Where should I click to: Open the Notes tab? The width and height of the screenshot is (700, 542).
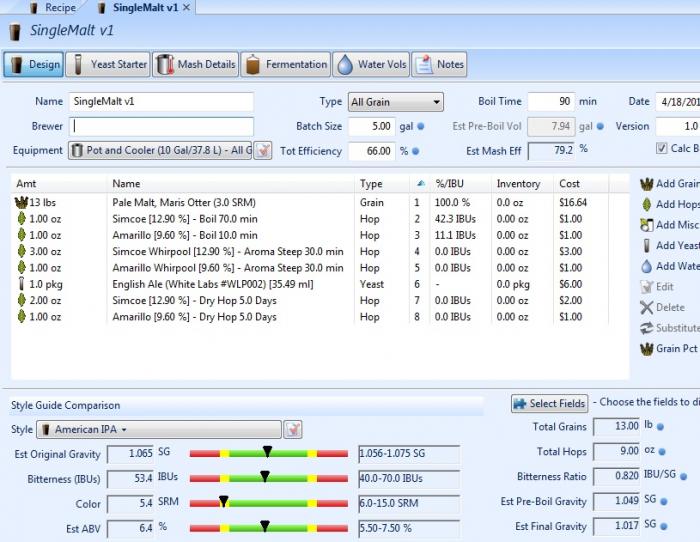coord(439,65)
